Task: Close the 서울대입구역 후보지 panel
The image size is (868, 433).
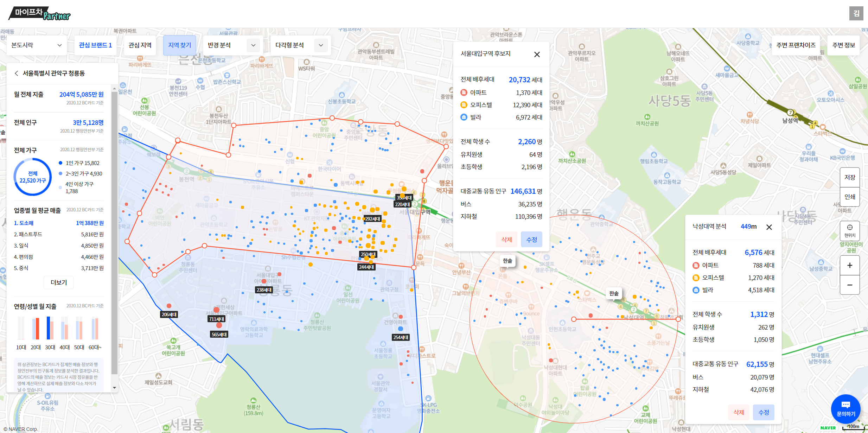Action: pyautogui.click(x=537, y=55)
